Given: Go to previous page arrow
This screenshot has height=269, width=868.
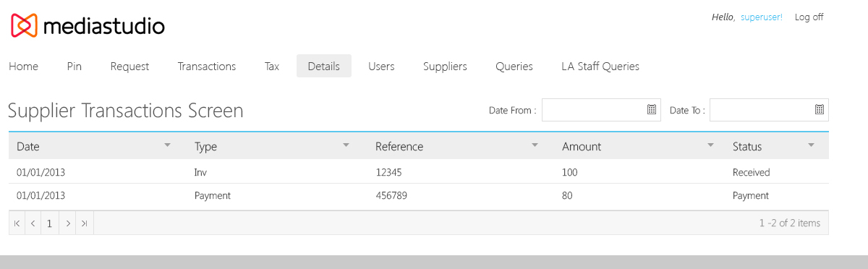Looking at the screenshot, I should [x=33, y=223].
